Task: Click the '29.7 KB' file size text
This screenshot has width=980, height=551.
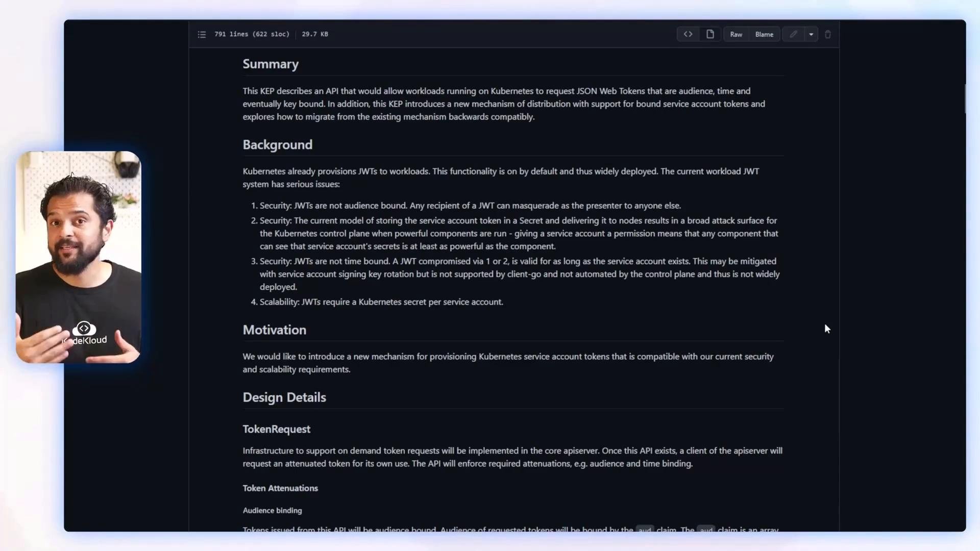Action: pyautogui.click(x=315, y=34)
